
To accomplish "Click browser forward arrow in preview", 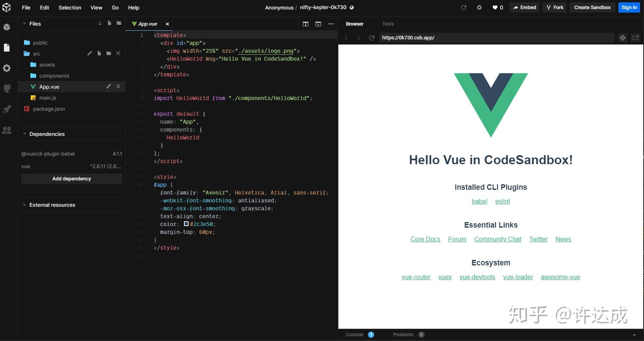I will click(x=358, y=38).
